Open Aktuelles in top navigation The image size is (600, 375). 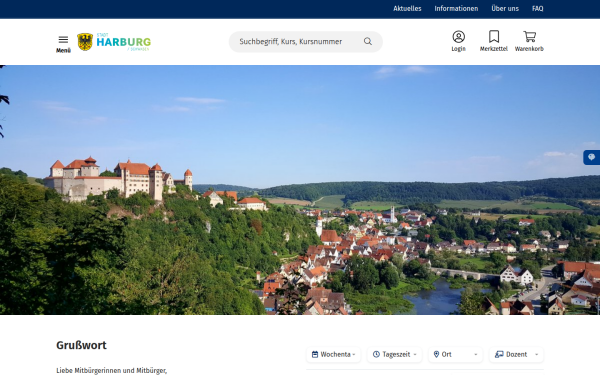pos(407,8)
